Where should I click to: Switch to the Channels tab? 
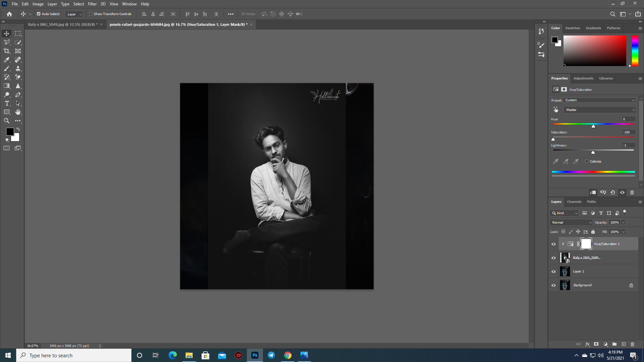(574, 201)
